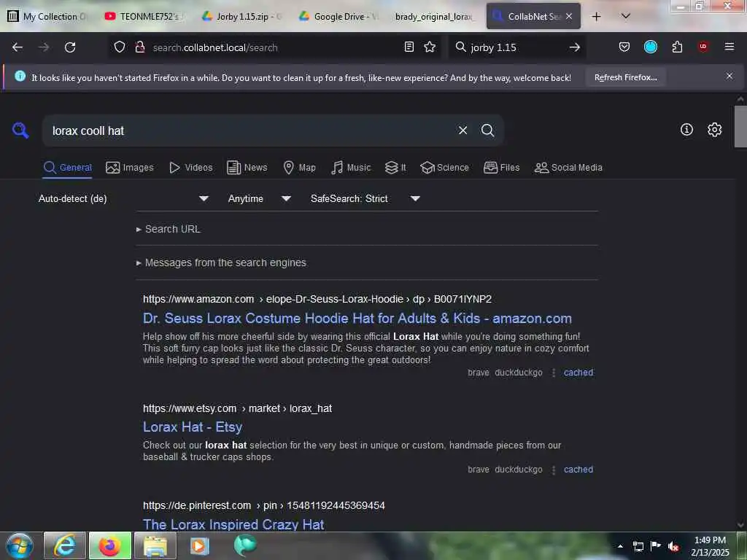747x560 pixels.
Task: Open Dr. Seuss Lorax Costume Hoodie Hat result
Action: pyautogui.click(x=357, y=318)
